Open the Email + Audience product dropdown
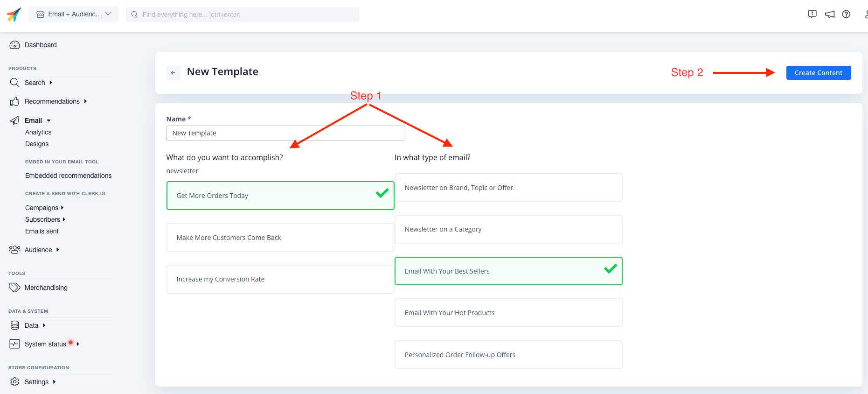Image resolution: width=868 pixels, height=394 pixels. [x=74, y=14]
